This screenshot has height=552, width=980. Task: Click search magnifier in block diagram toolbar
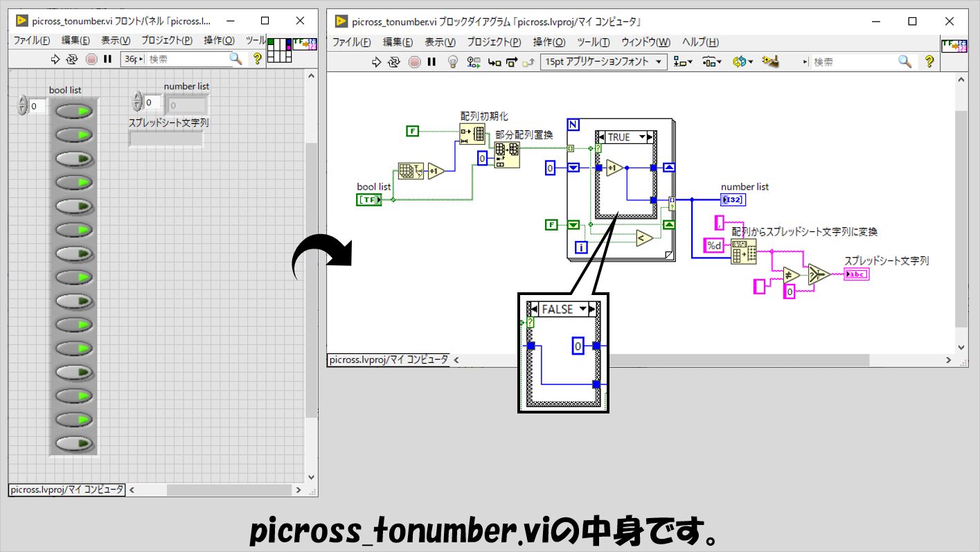905,62
